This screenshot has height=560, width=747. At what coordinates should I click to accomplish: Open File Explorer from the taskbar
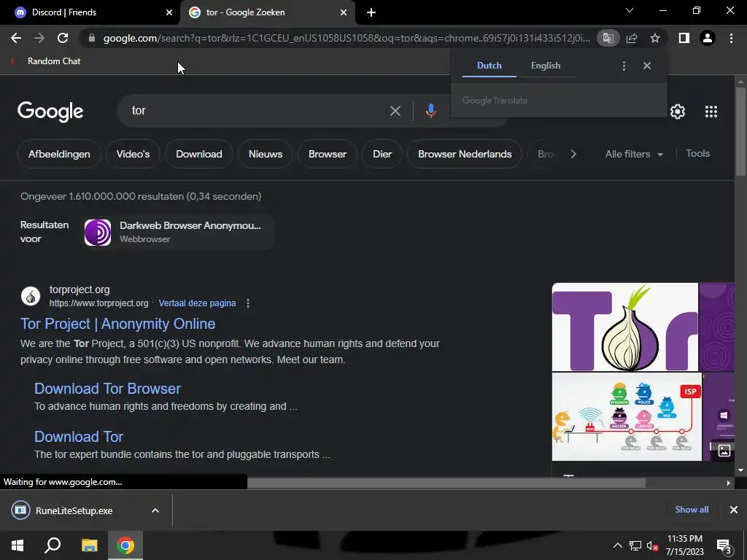[x=89, y=545]
